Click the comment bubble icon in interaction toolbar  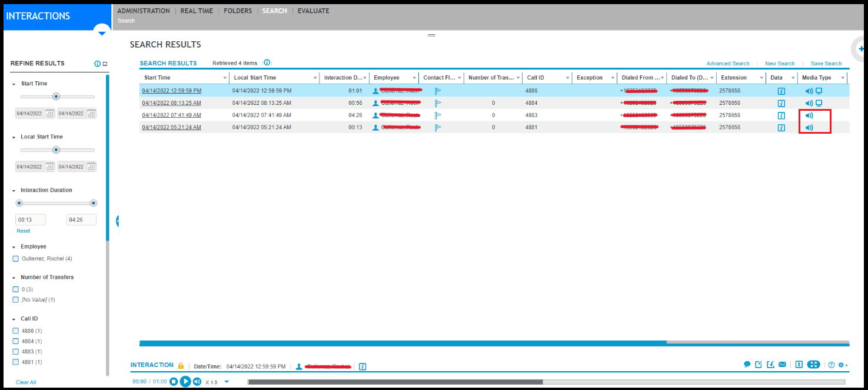[x=747, y=365]
